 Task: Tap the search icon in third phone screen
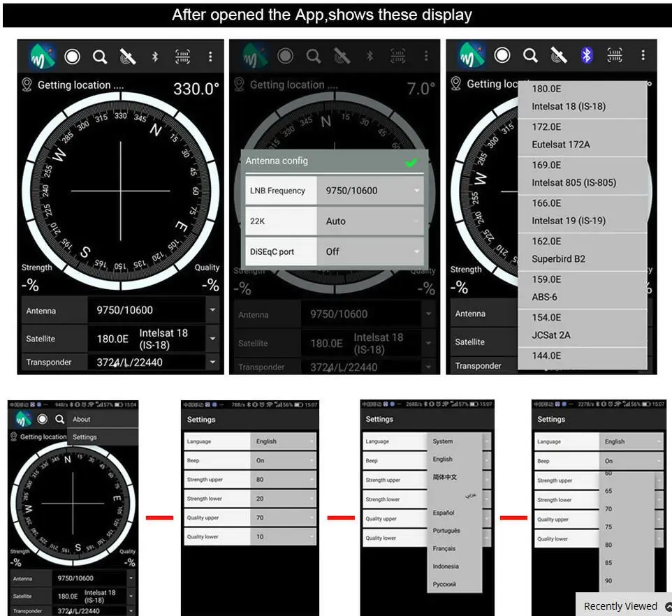[x=530, y=55]
